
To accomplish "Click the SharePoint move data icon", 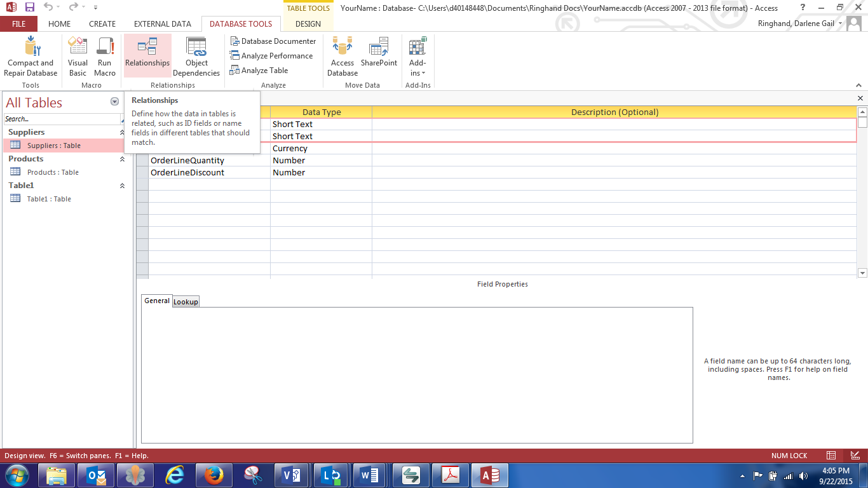I will [x=379, y=57].
